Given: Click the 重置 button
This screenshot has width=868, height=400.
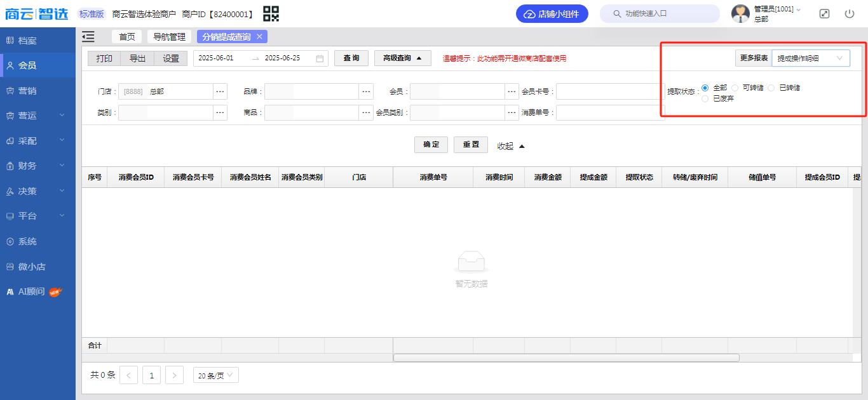Looking at the screenshot, I should (471, 145).
